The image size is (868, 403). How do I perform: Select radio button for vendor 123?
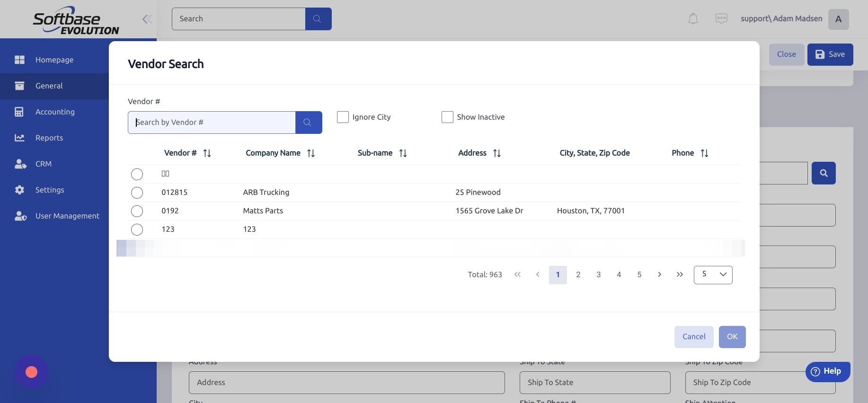coord(137,229)
